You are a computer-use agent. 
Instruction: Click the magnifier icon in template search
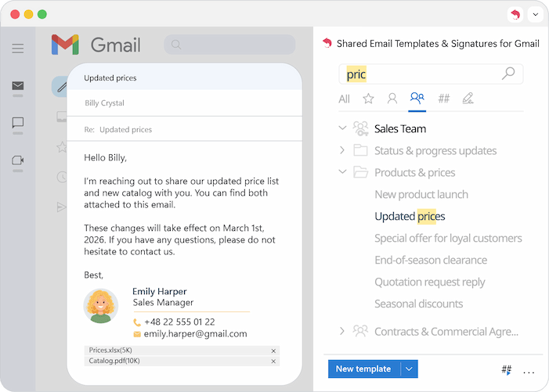point(508,74)
